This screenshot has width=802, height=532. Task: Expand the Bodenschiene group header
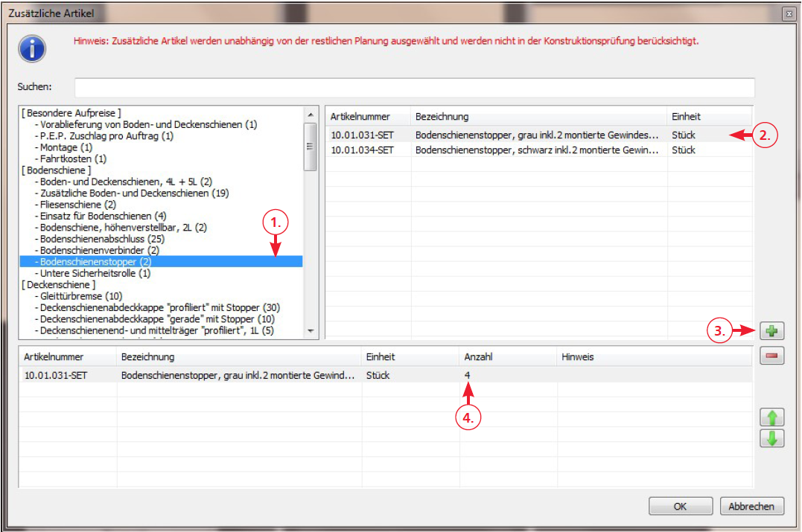57,170
